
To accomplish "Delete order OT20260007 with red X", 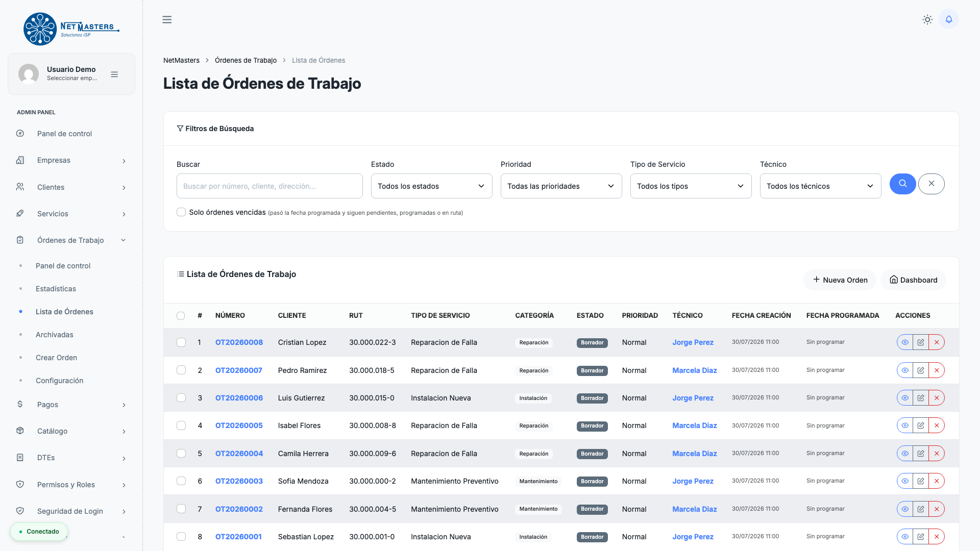I will coord(937,370).
